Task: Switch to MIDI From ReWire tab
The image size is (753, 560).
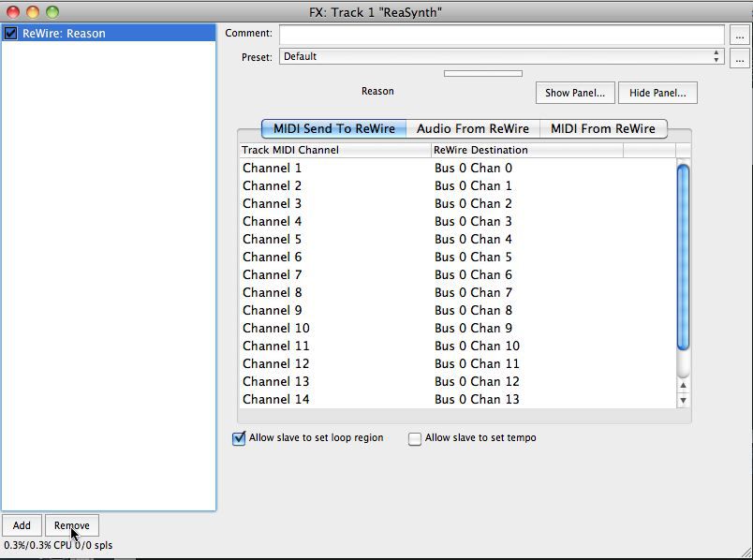Action: point(603,128)
